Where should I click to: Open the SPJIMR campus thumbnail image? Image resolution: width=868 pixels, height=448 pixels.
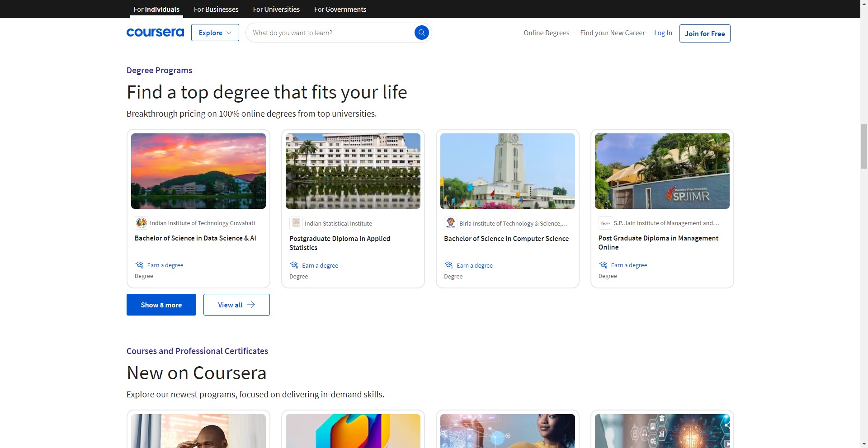point(662,171)
